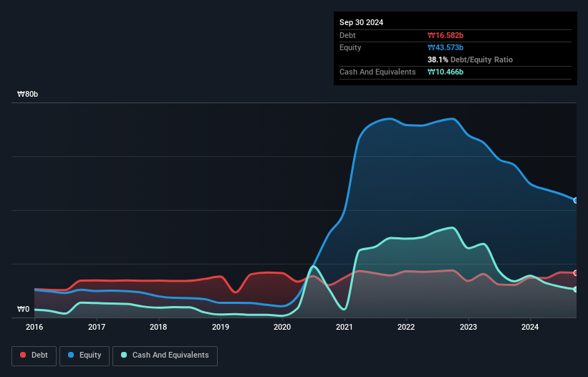Viewport: 588px width, 377px height.
Task: Click the 2017 x-axis label
Action: 97,327
